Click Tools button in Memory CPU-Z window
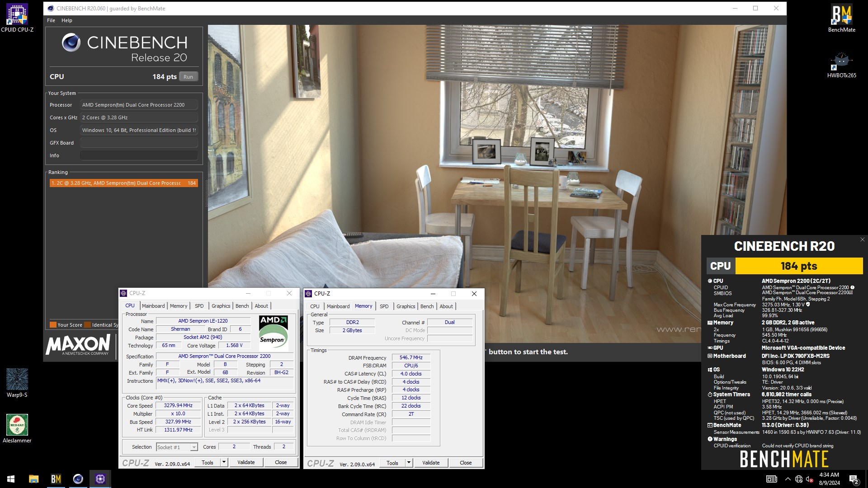 click(392, 463)
